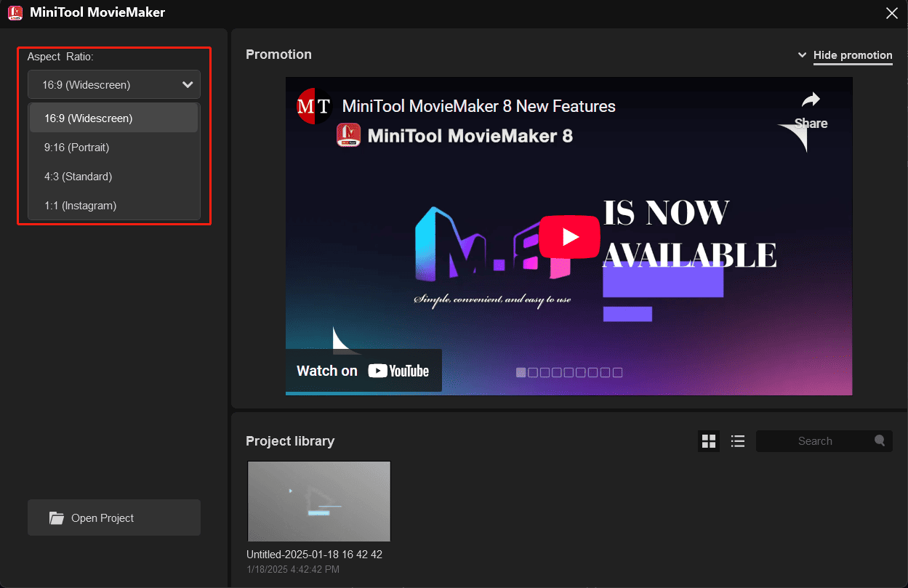
Task: Click the Project library heading
Action: [290, 441]
